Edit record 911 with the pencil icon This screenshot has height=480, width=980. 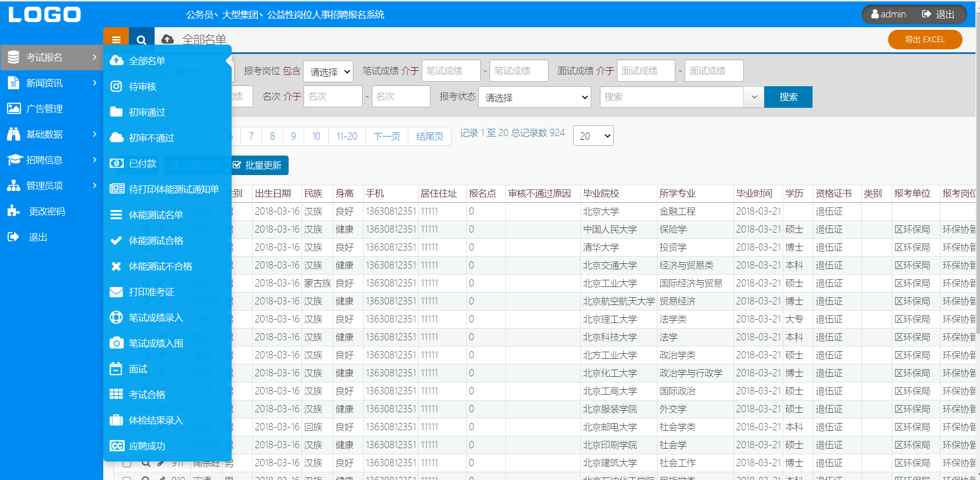coord(161,464)
